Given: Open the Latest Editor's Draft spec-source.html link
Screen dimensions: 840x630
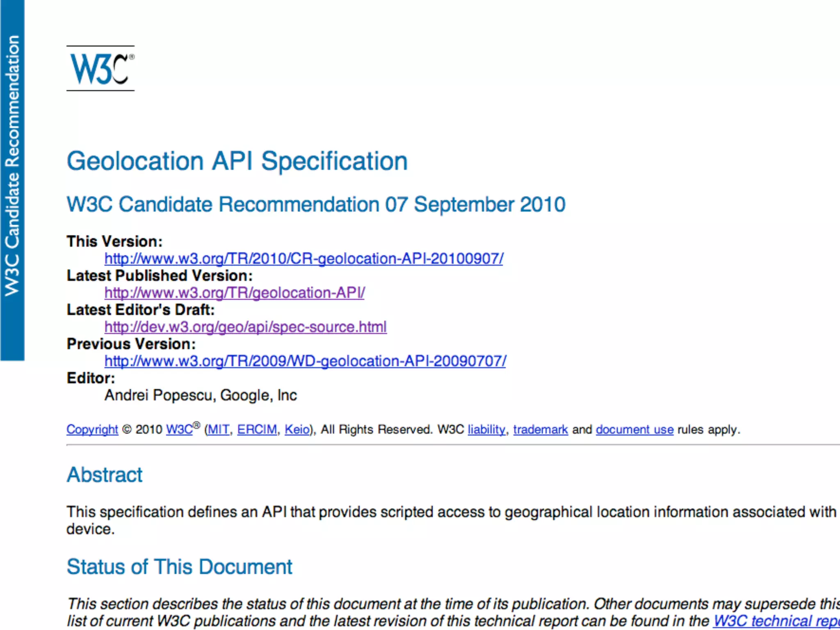Looking at the screenshot, I should tap(245, 327).
